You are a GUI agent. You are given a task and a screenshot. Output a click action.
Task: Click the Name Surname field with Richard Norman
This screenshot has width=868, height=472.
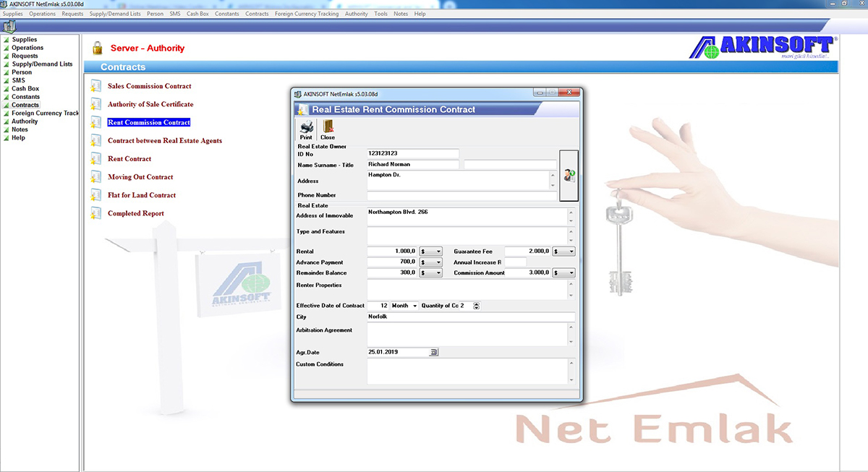pyautogui.click(x=413, y=165)
